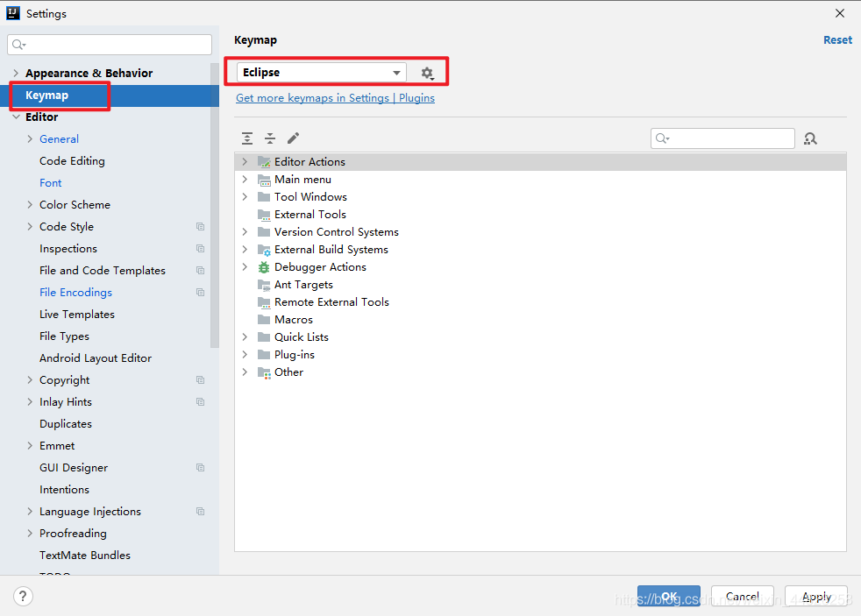This screenshot has height=616, width=861.
Task: Click the Tool Windows folder icon
Action: point(264,197)
